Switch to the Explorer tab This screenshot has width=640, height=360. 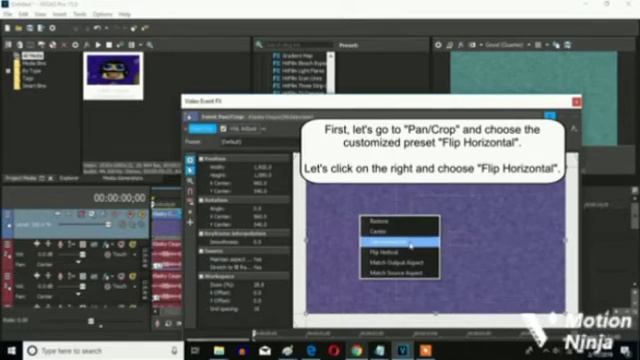point(69,178)
